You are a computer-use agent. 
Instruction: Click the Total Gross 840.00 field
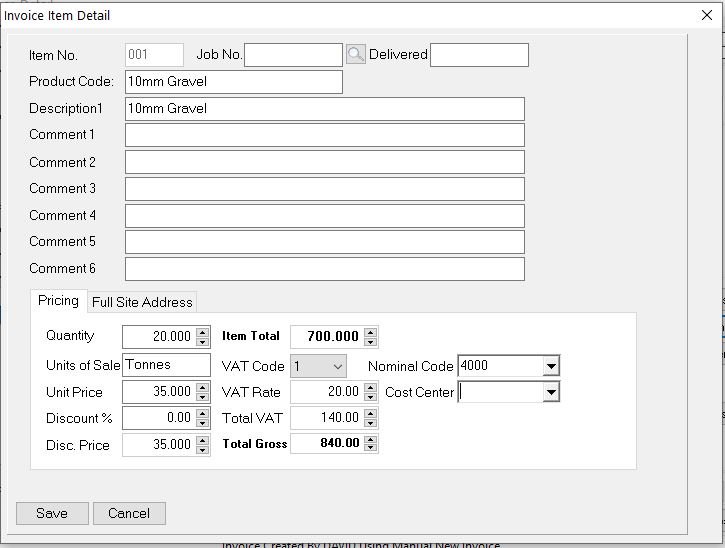point(327,443)
